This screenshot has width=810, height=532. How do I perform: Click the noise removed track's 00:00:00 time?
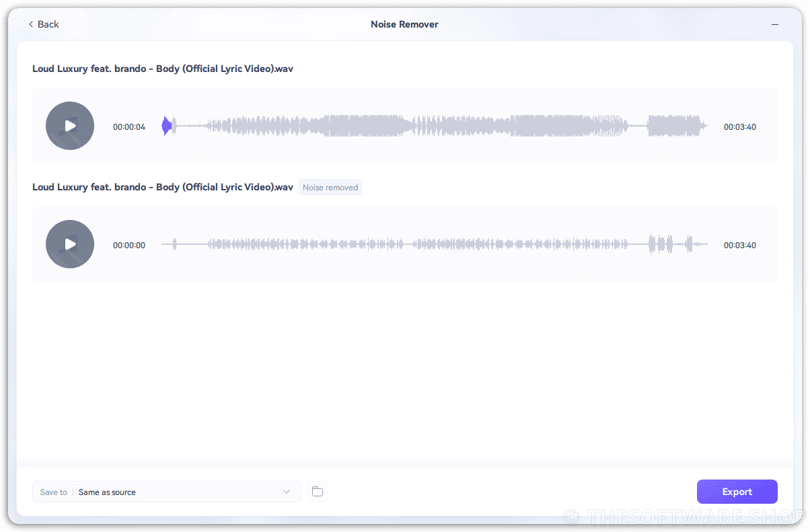pos(129,245)
